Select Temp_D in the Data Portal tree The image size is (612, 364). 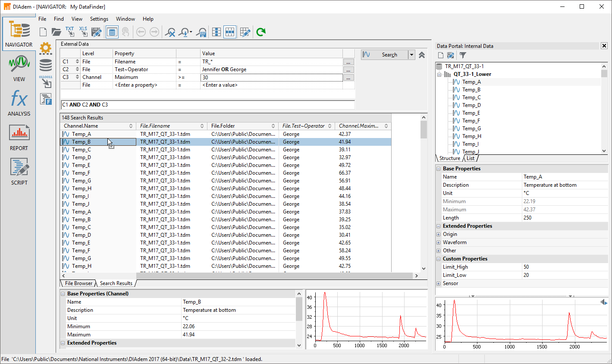[x=471, y=105]
